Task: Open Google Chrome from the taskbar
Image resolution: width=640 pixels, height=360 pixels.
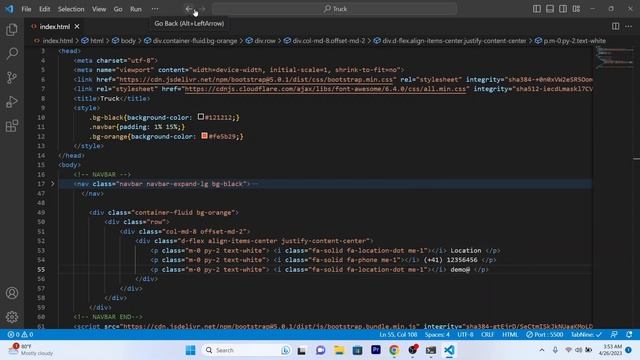Action: tap(394, 350)
